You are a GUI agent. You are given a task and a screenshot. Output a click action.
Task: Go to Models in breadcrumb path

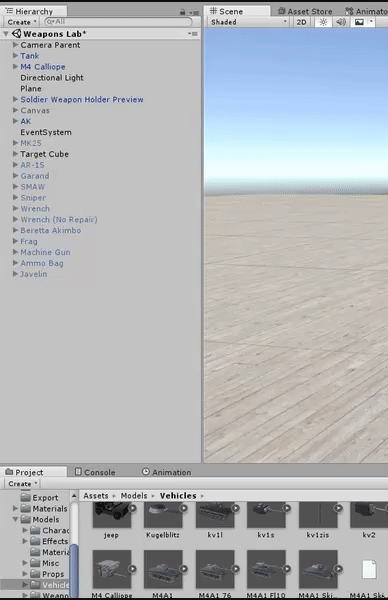click(x=134, y=496)
